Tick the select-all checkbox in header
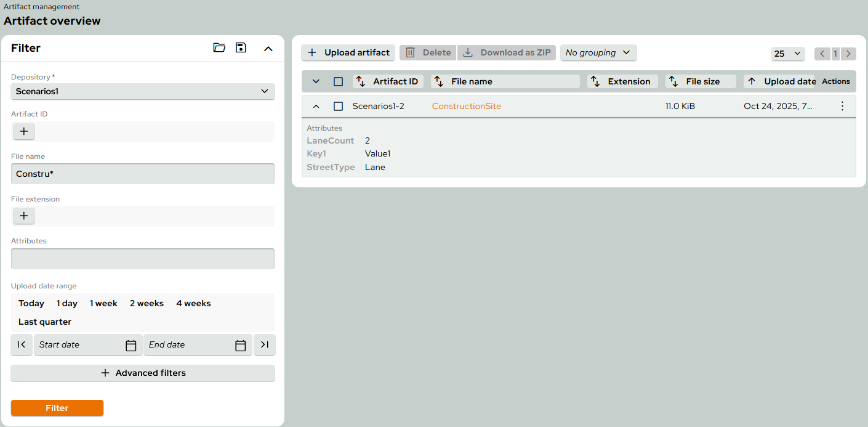The image size is (868, 427). pos(338,81)
